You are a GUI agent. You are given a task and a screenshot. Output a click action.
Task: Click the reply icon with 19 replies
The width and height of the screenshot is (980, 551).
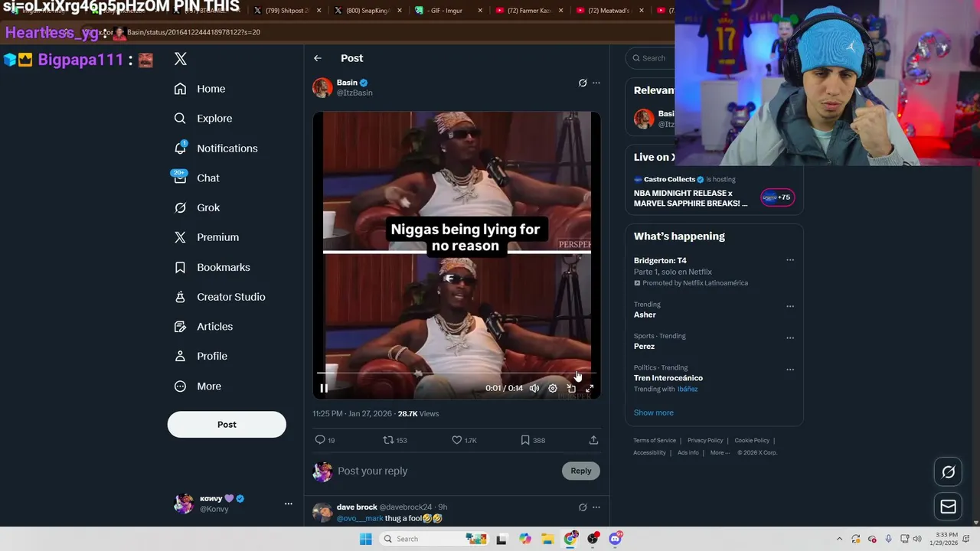[325, 440]
